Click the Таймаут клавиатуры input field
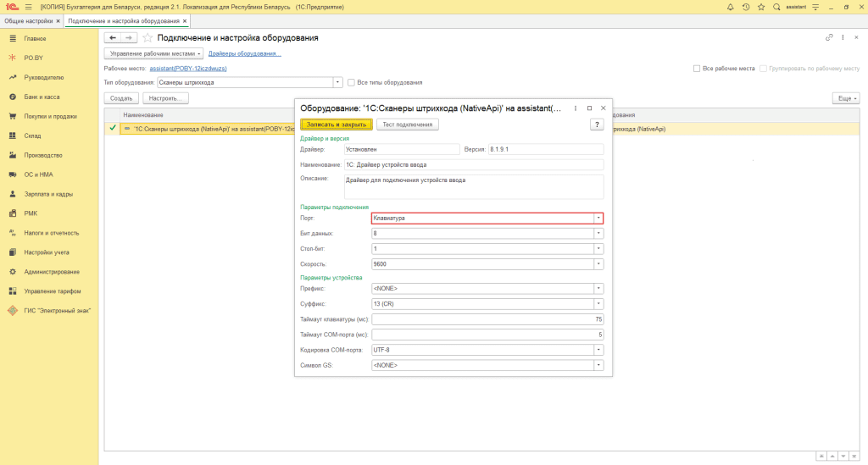 487,319
